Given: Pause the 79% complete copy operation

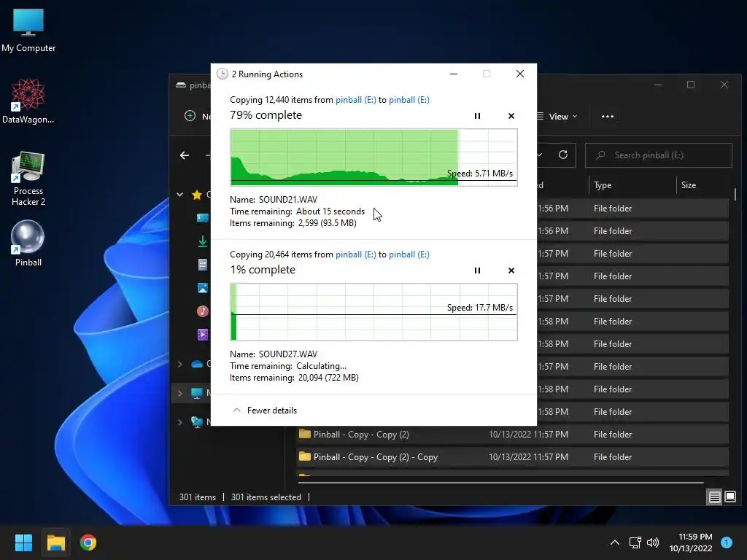Looking at the screenshot, I should click(x=477, y=116).
